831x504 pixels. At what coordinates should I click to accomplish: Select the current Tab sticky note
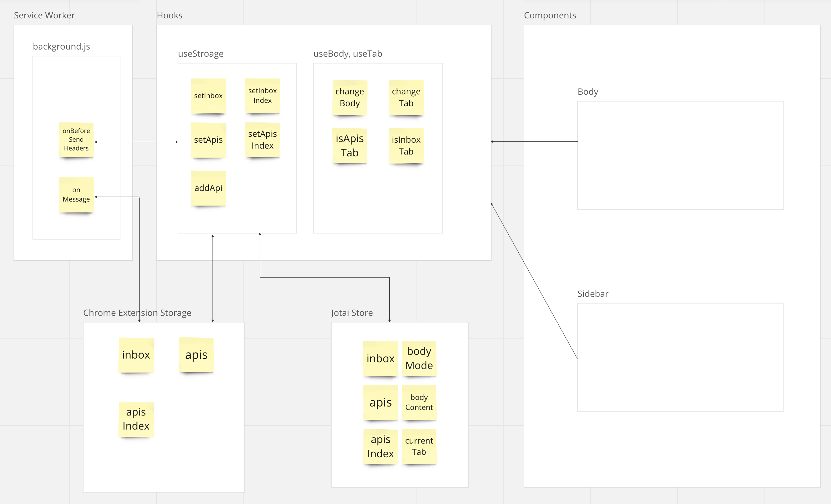click(x=419, y=446)
